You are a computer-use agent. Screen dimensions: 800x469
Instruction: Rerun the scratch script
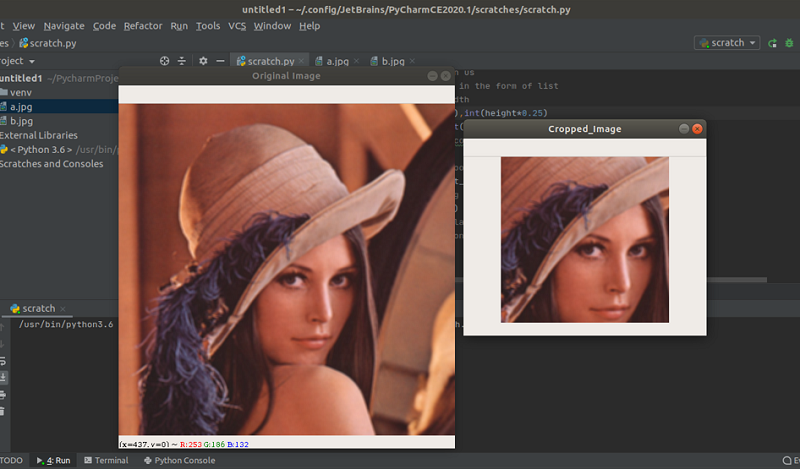click(x=772, y=43)
